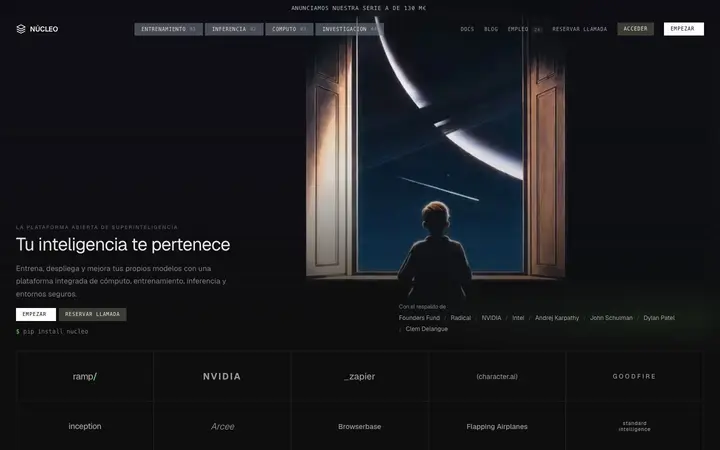720x450 pixels.
Task: Click the character.ai customer logo
Action: pyautogui.click(x=497, y=377)
